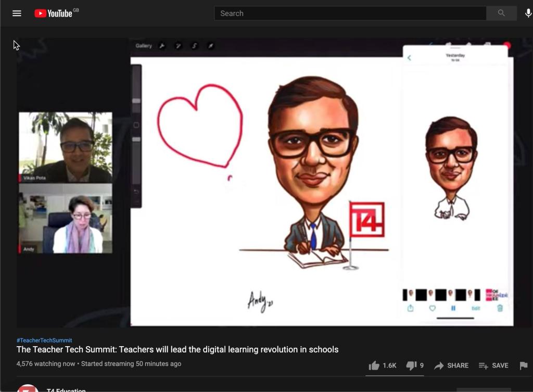The image size is (533, 392).
Task: Choose the S-shaped Selection tool
Action: (x=195, y=46)
